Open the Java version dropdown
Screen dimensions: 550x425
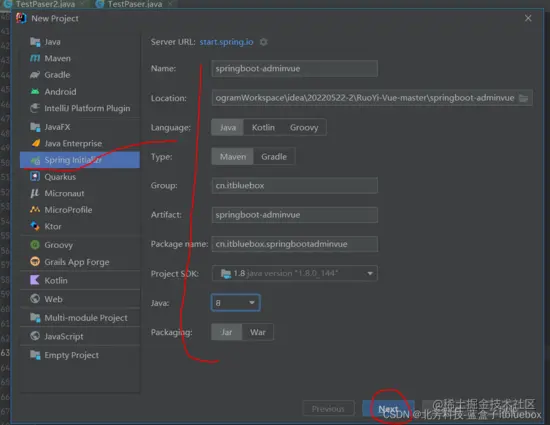(x=235, y=303)
